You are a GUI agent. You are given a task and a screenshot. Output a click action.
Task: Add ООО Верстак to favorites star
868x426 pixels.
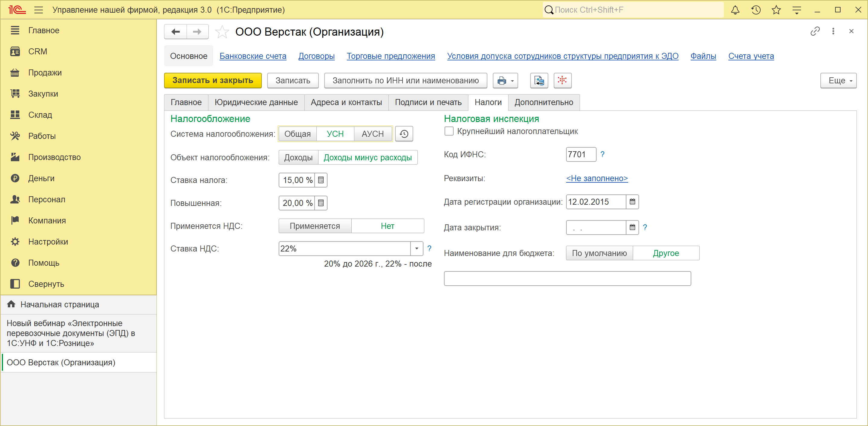pyautogui.click(x=222, y=32)
